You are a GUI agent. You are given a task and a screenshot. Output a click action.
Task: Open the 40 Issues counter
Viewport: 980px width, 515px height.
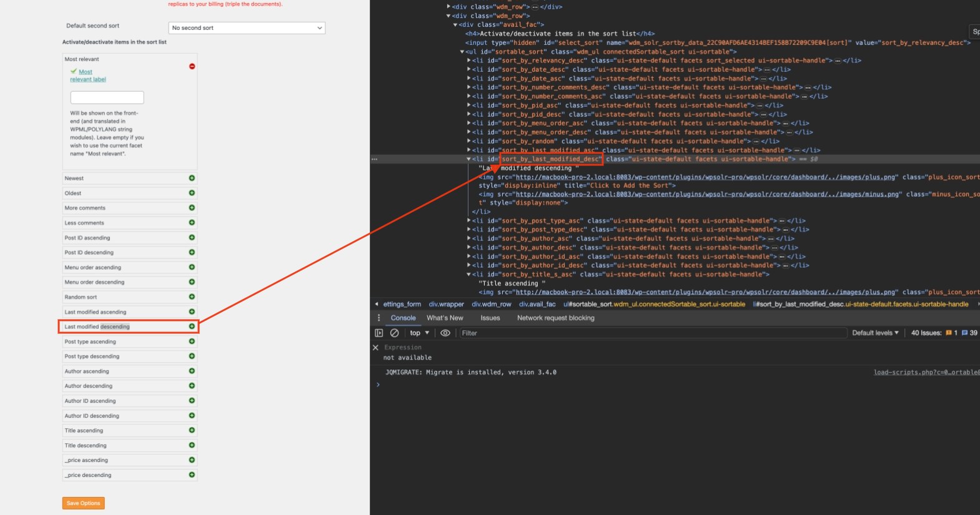[944, 333]
